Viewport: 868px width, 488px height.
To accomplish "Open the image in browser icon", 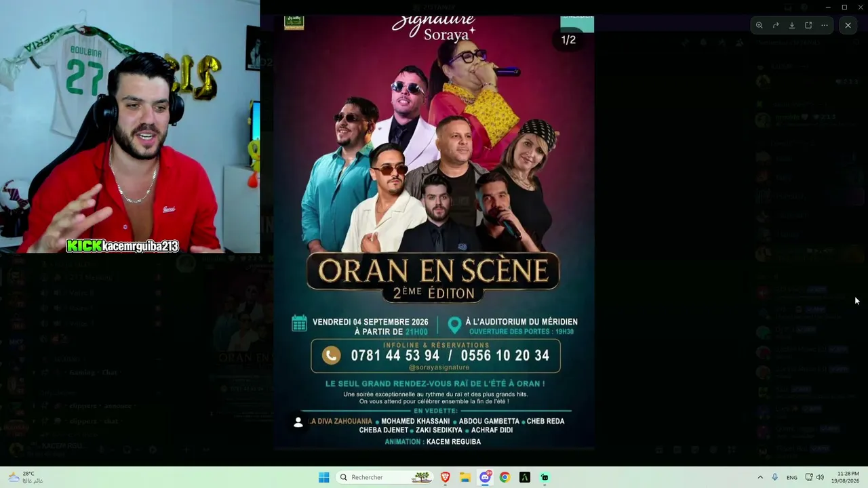I will pos(808,25).
